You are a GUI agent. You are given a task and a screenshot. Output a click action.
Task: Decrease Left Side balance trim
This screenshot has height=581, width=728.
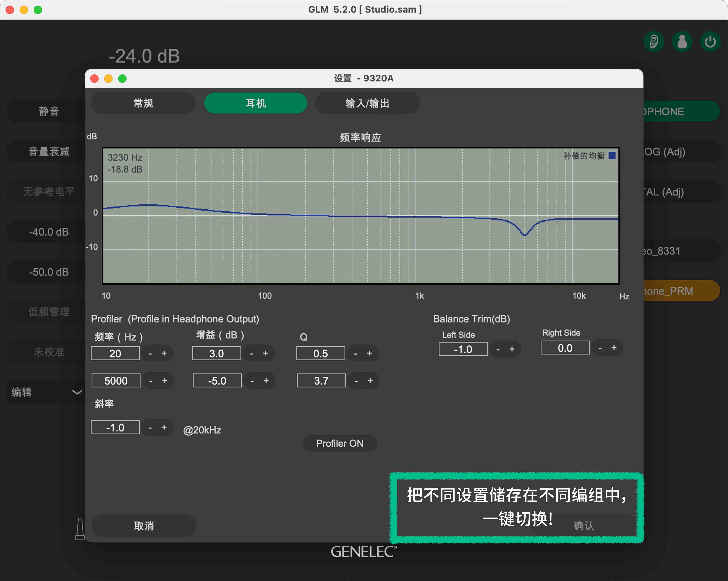pyautogui.click(x=498, y=349)
